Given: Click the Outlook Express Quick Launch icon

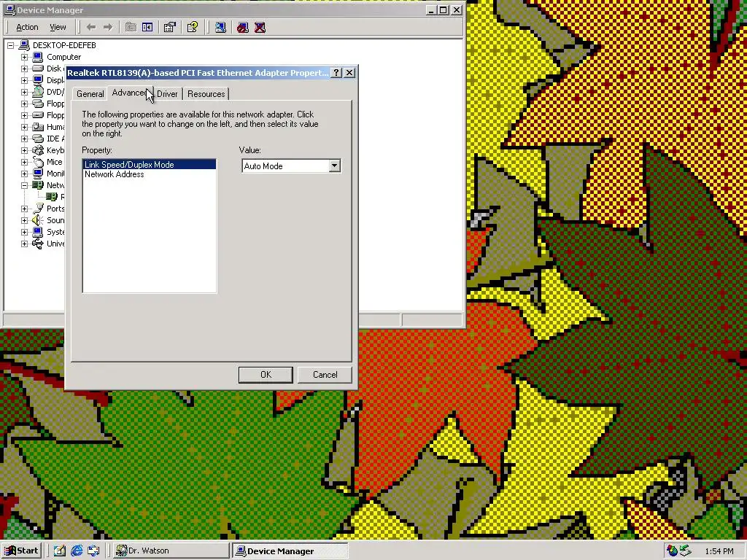Looking at the screenshot, I should [x=93, y=551].
